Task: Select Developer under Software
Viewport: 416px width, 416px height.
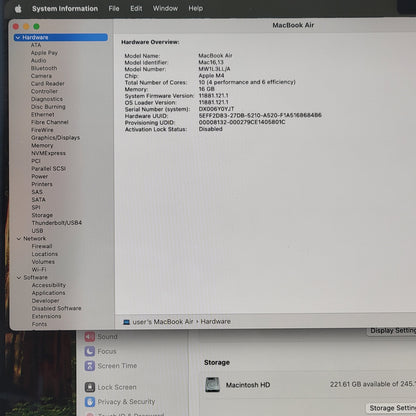Action: pos(46,301)
